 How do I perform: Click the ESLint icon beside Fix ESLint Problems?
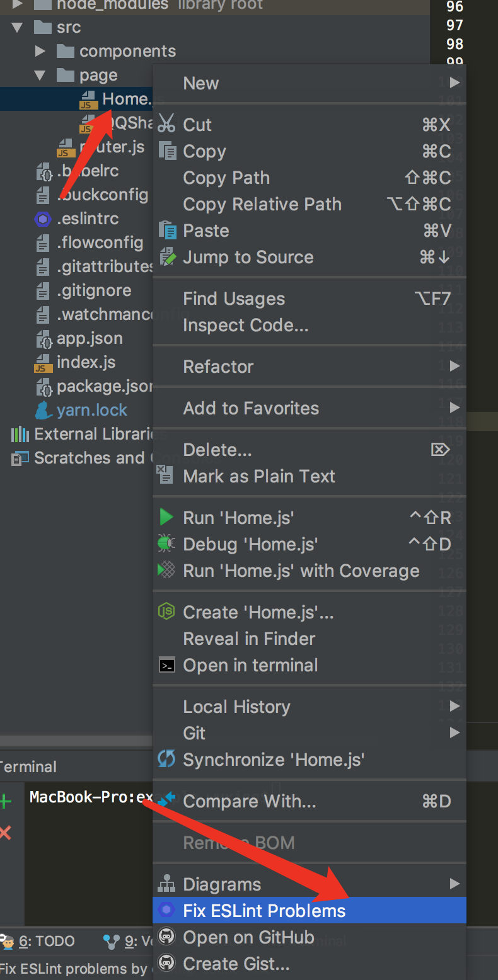pos(166,910)
